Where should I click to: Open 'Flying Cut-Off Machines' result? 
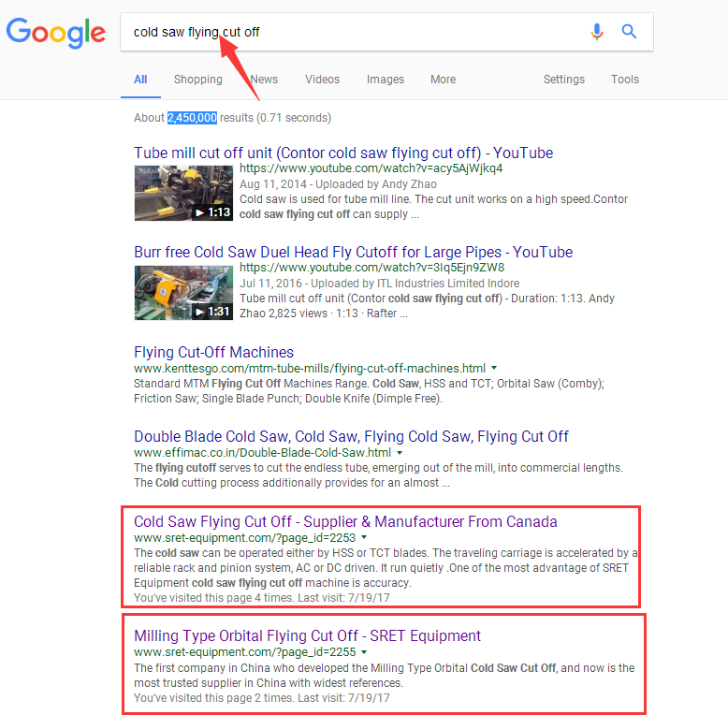pos(213,352)
